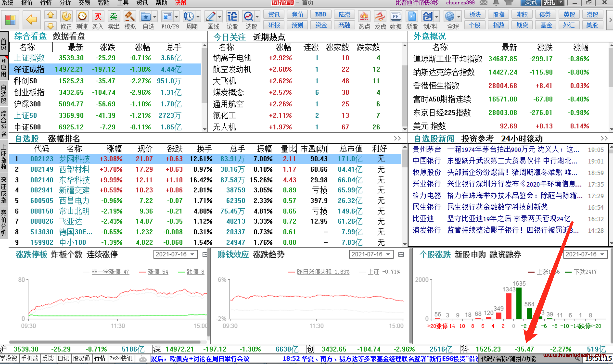Click the notification bell icon
The height and width of the screenshot is (364, 613).
pos(496,3)
